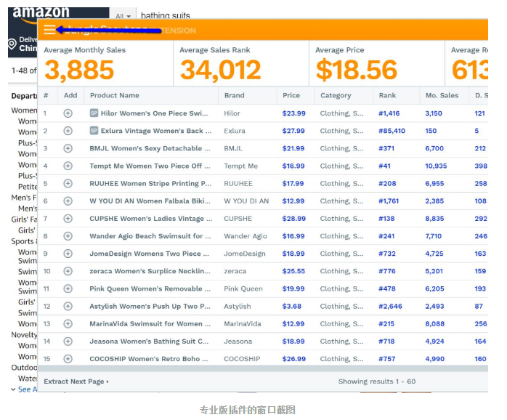Click the Amazon logo
The width and height of the screenshot is (507, 420).
point(41,13)
